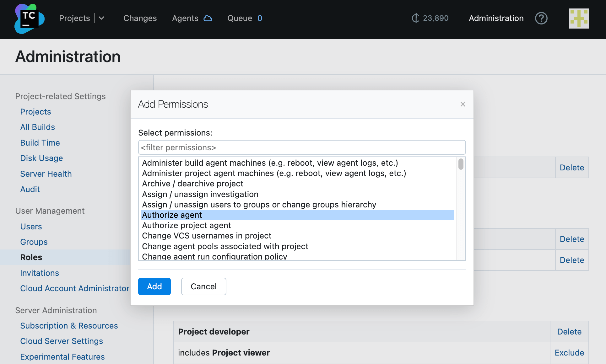The image size is (606, 364).
Task: Navigate to the Changes page
Action: [x=140, y=19]
